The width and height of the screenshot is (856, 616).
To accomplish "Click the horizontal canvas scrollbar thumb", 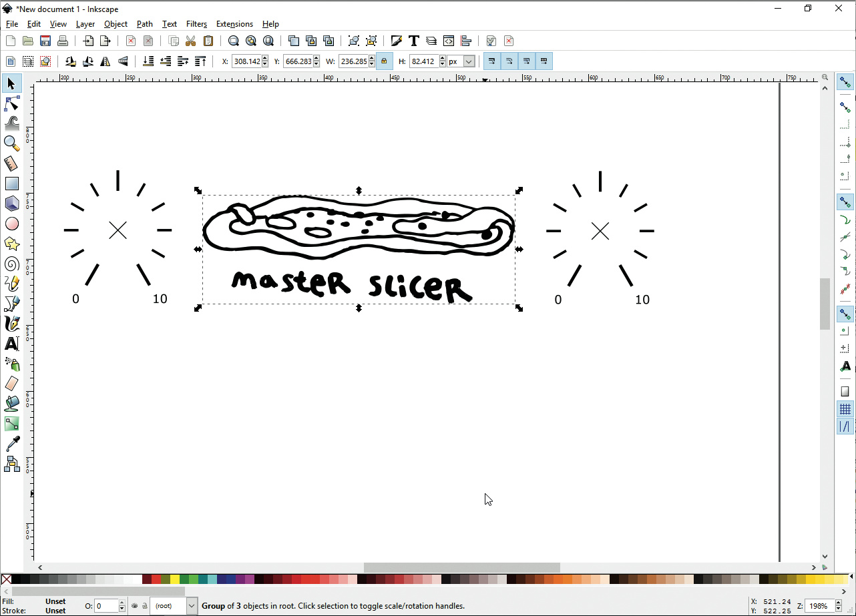I will coord(461,567).
